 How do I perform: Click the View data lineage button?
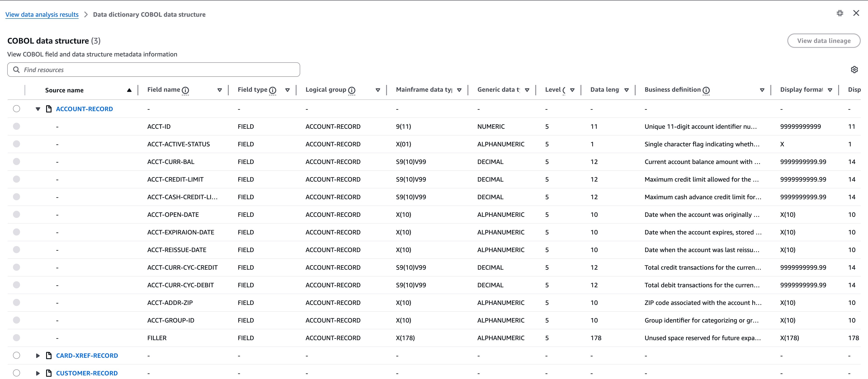(x=824, y=40)
